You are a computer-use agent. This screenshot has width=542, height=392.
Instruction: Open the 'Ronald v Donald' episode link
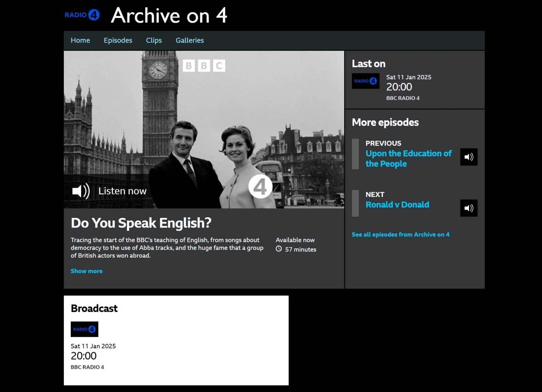click(397, 205)
